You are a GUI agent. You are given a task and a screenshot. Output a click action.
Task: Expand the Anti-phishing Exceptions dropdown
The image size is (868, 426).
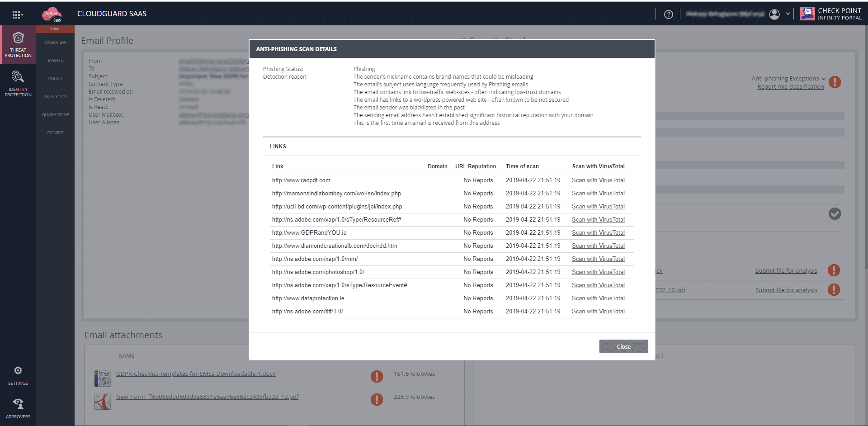point(788,79)
